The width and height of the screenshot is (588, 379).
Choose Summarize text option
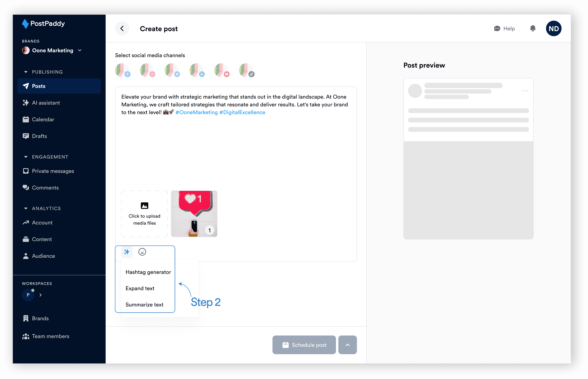coord(144,304)
